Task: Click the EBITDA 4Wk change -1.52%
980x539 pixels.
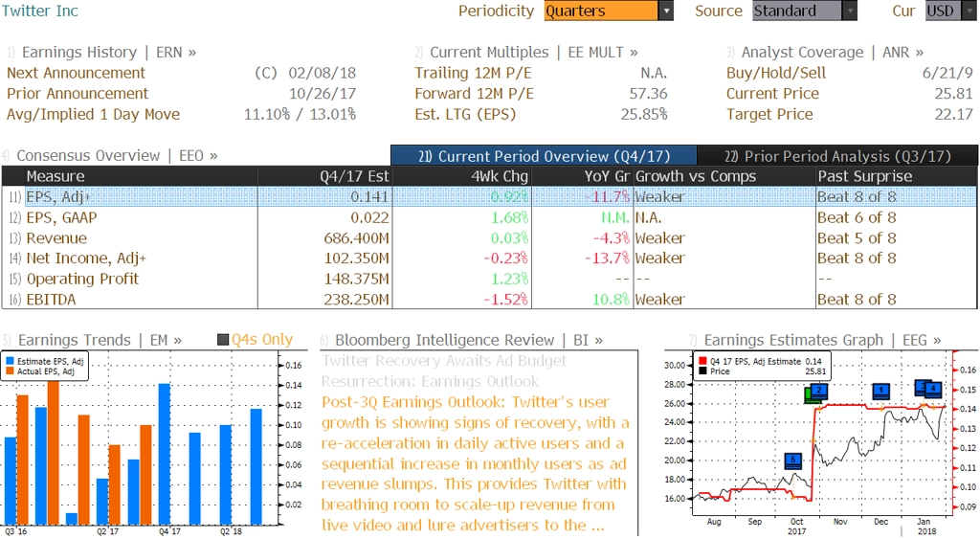Action: click(x=506, y=300)
